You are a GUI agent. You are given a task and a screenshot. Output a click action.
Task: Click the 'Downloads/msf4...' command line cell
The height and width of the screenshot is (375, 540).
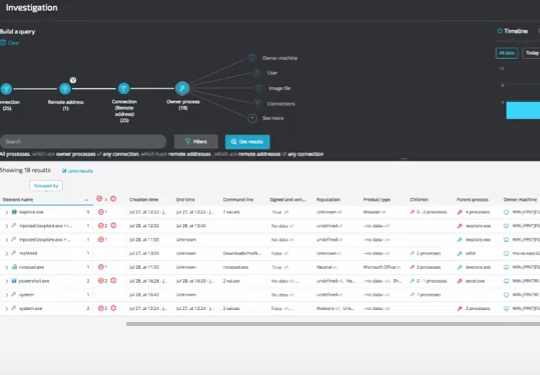coord(242,253)
